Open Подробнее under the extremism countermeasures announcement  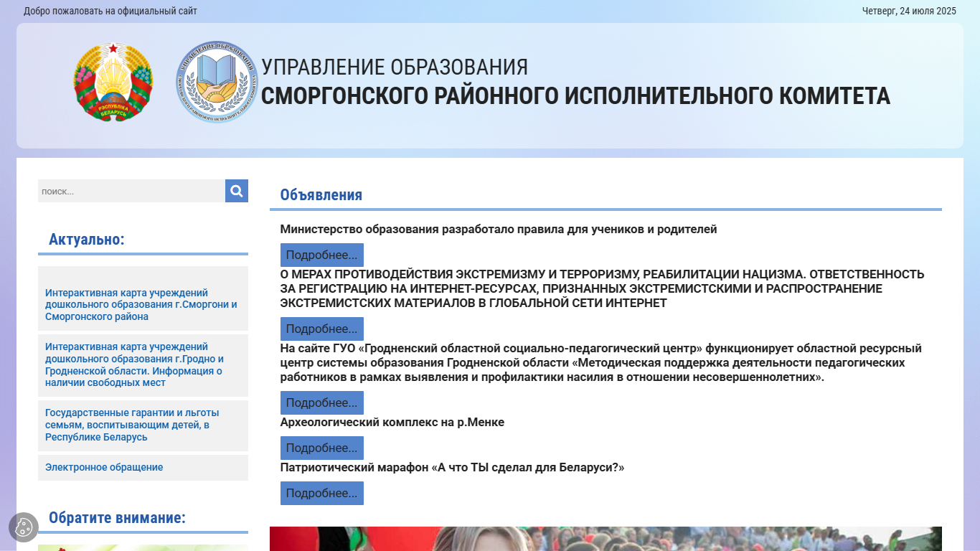(322, 329)
